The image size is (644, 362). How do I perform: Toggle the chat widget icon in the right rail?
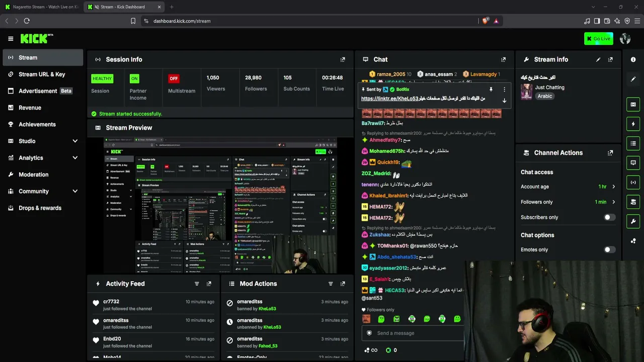633,163
